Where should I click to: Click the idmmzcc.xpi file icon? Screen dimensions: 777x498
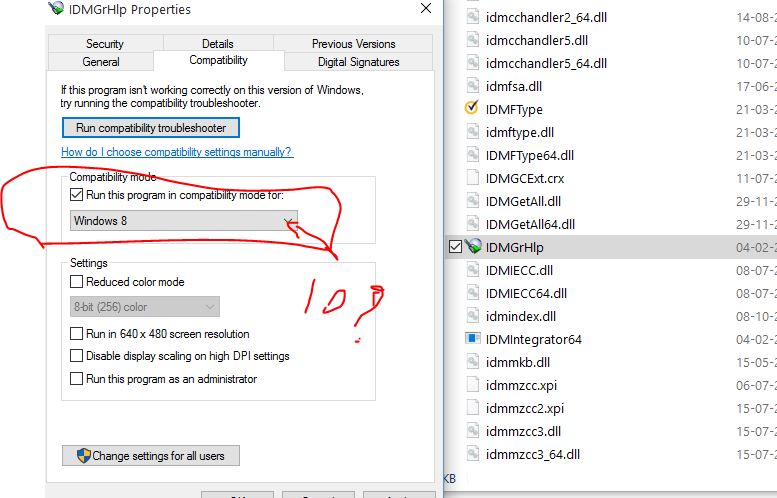(473, 385)
